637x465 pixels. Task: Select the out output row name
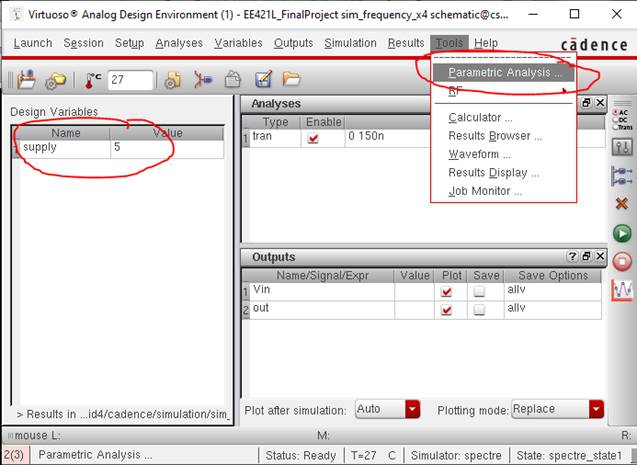click(321, 310)
